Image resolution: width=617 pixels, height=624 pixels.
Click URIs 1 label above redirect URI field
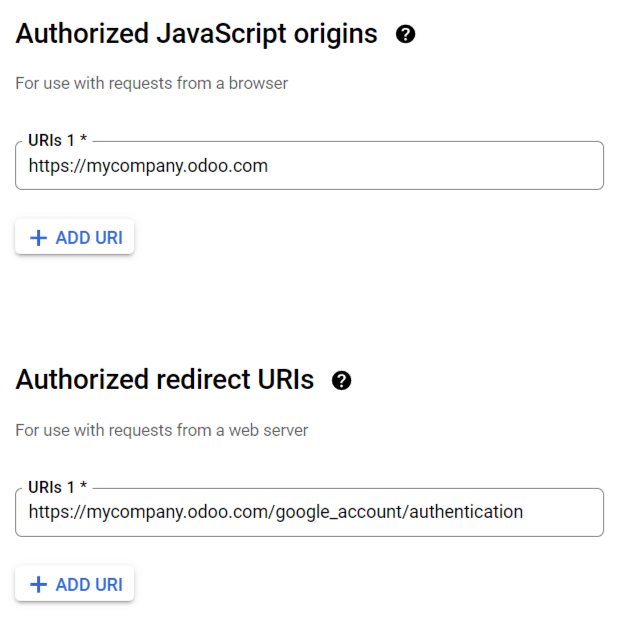click(52, 487)
